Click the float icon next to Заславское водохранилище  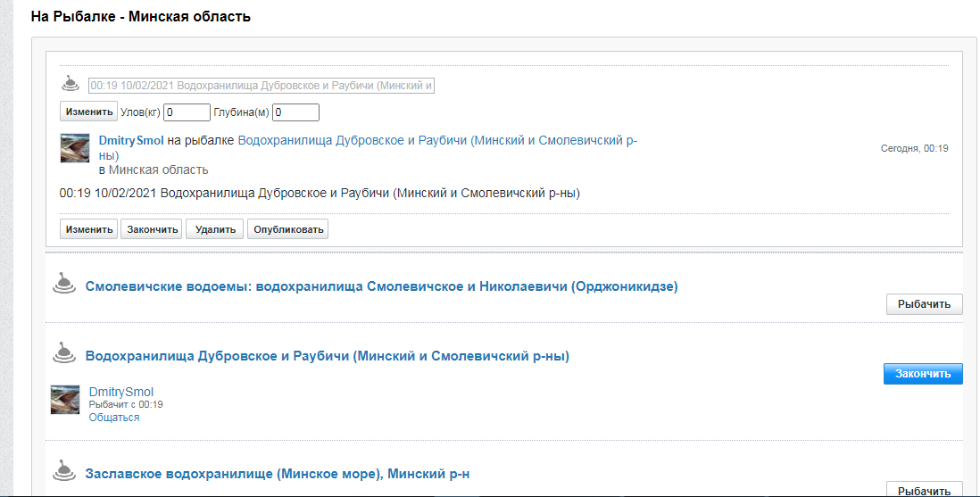pos(63,471)
